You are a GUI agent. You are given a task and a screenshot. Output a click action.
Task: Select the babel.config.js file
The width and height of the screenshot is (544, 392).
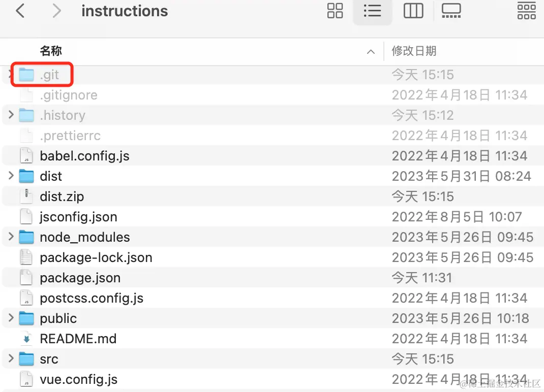tap(84, 156)
